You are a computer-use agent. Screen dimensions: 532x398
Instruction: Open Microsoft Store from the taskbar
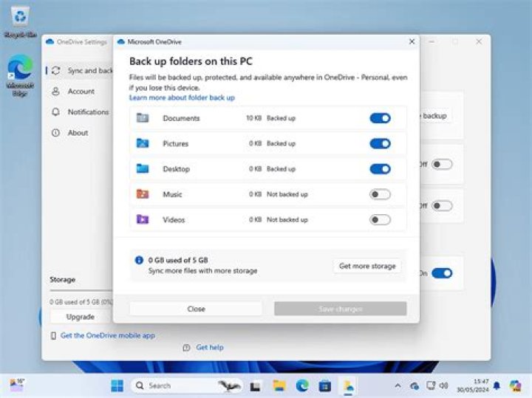pos(324,385)
